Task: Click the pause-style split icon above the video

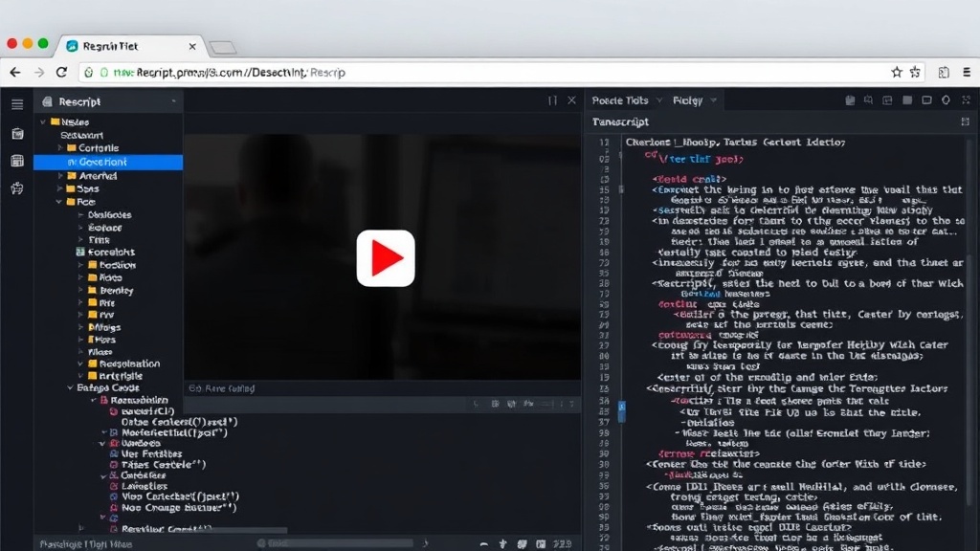Action: coord(552,100)
